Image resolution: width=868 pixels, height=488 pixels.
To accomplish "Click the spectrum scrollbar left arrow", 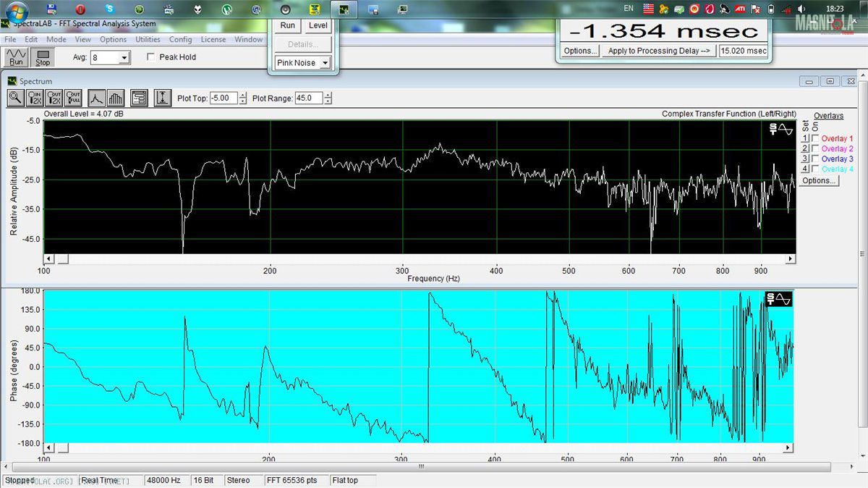I will pyautogui.click(x=49, y=259).
